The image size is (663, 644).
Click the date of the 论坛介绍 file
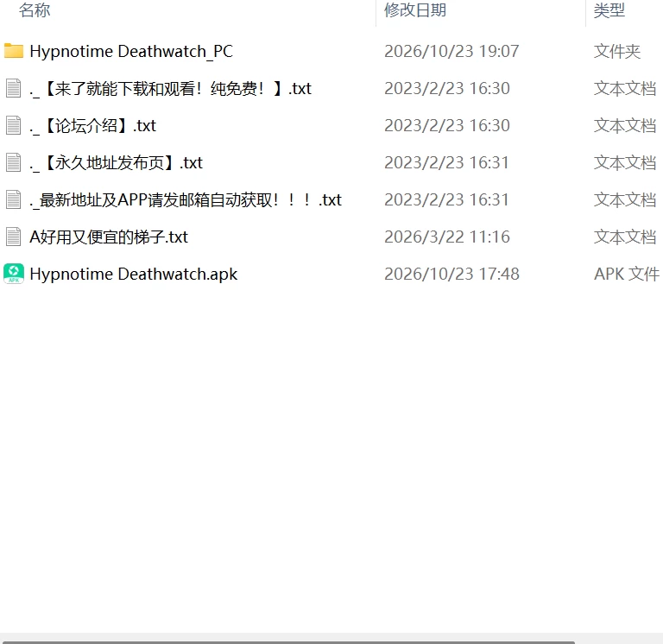[x=447, y=125]
